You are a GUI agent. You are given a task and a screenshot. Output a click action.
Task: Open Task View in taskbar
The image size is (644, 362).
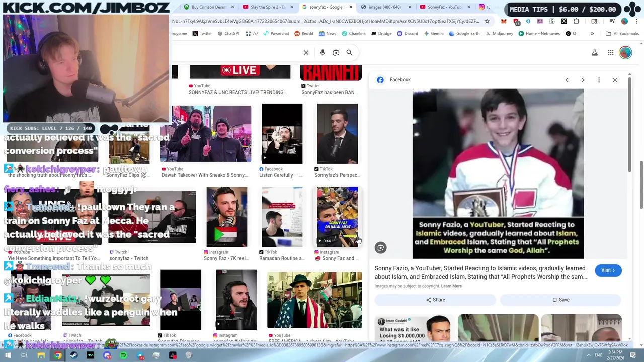tap(24, 355)
